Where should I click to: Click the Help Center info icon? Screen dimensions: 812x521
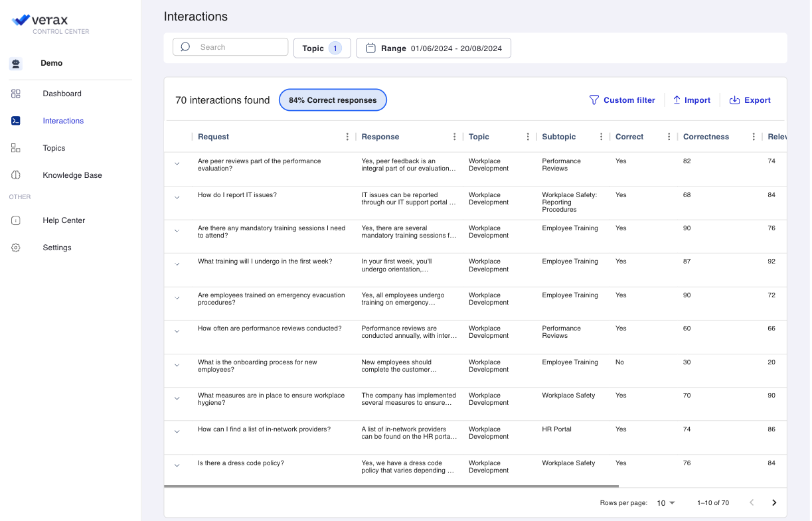click(16, 220)
